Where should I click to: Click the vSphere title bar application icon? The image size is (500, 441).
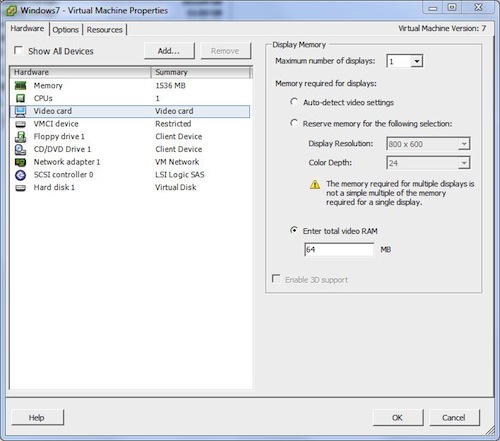pos(12,11)
